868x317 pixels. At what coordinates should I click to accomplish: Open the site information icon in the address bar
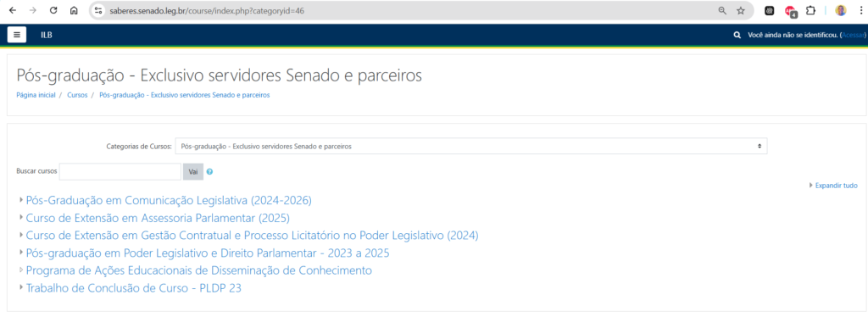pos(98,10)
